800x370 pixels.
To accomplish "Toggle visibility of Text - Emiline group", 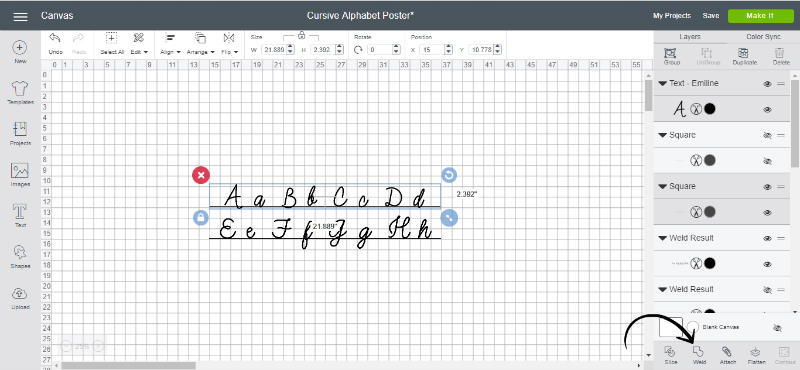I will 767,84.
